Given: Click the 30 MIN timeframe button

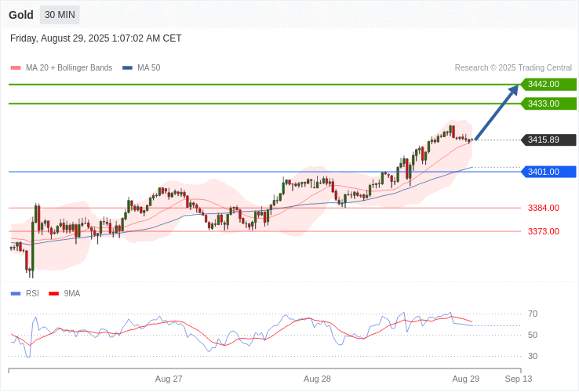Looking at the screenshot, I should coord(60,15).
